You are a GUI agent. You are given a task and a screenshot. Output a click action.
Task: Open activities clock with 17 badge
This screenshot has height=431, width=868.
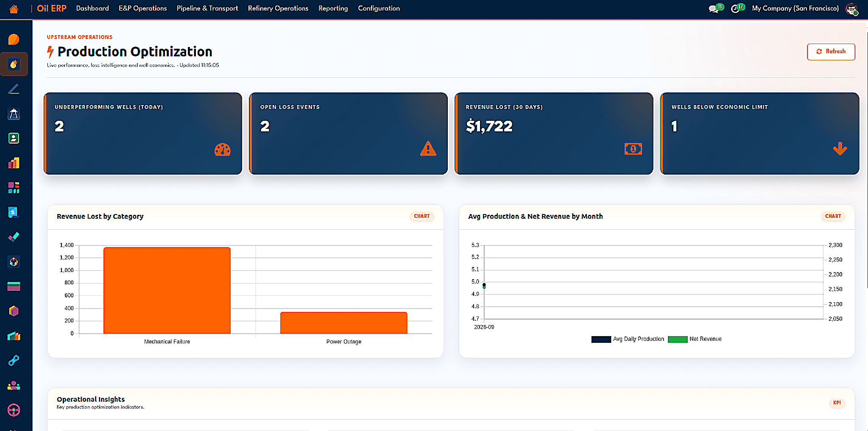tap(738, 8)
